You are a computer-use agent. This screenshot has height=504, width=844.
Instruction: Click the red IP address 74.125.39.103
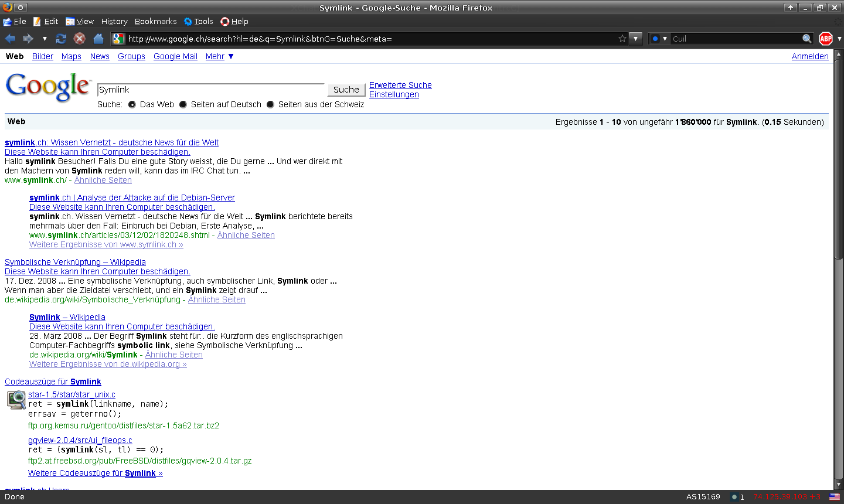(780, 497)
